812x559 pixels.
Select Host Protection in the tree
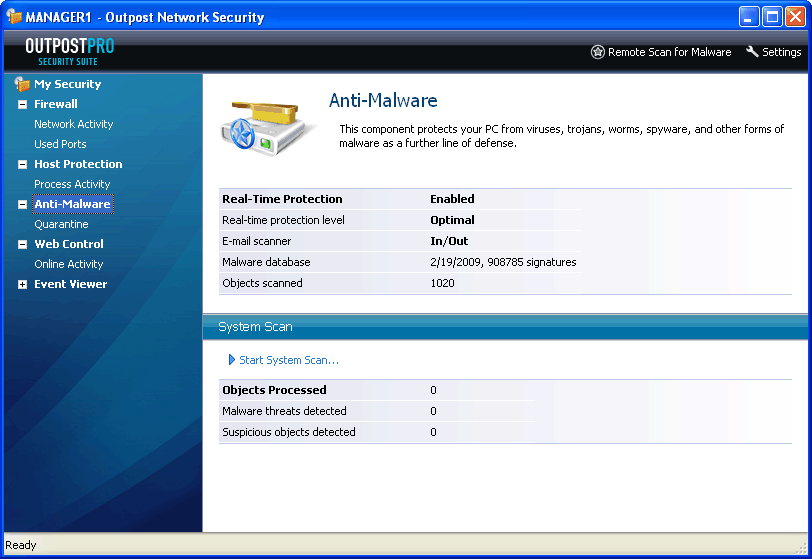[78, 164]
